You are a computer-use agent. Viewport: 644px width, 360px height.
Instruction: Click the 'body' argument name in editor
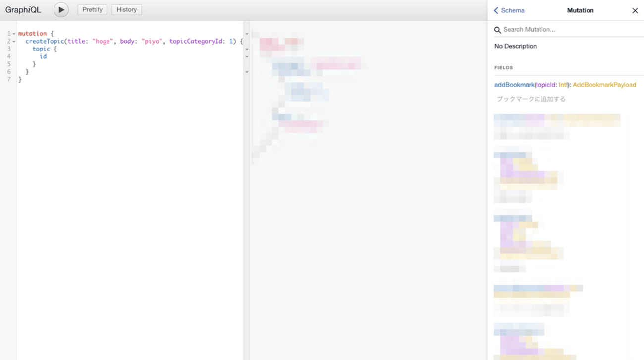[x=128, y=41]
